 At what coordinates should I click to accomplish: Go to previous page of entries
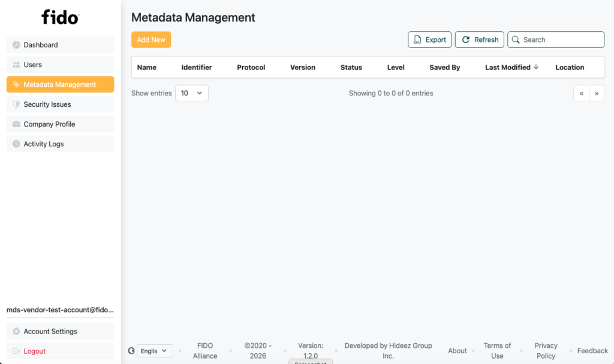(582, 94)
